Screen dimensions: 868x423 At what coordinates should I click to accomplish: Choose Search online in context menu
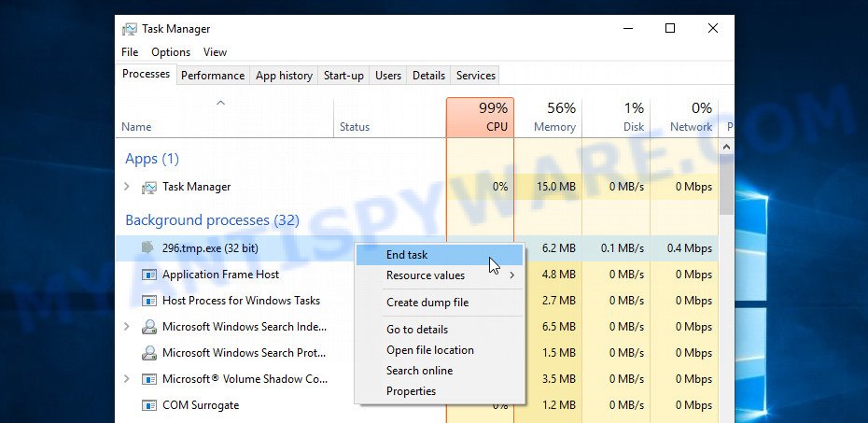(440, 371)
